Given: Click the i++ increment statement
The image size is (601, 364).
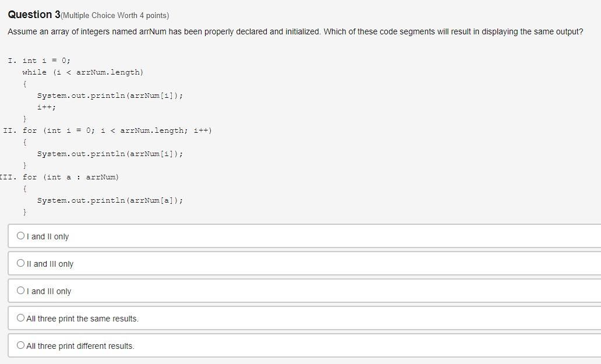Looking at the screenshot, I should click(x=46, y=107).
